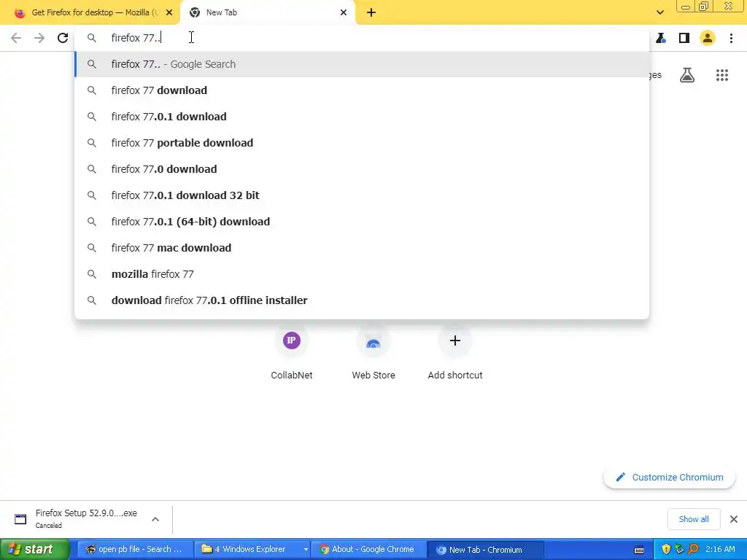Click the Customize Chromium button

[x=669, y=477]
